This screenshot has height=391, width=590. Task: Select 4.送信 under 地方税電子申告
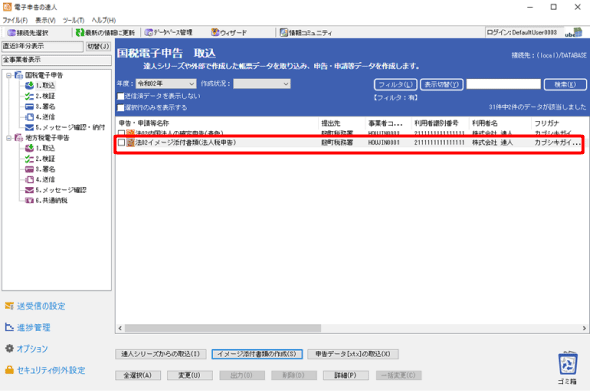(x=40, y=180)
